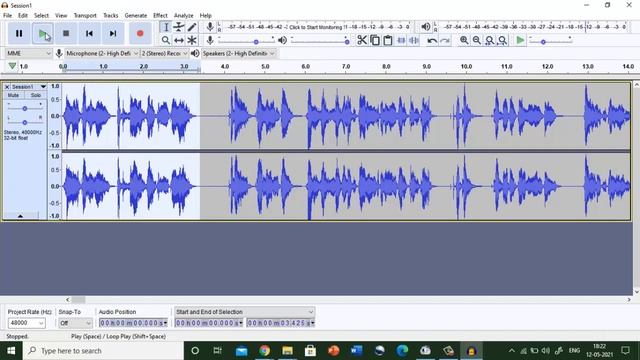Viewport: 640px width, 360px height.
Task: Fit selection to window width
Action: 490,40
